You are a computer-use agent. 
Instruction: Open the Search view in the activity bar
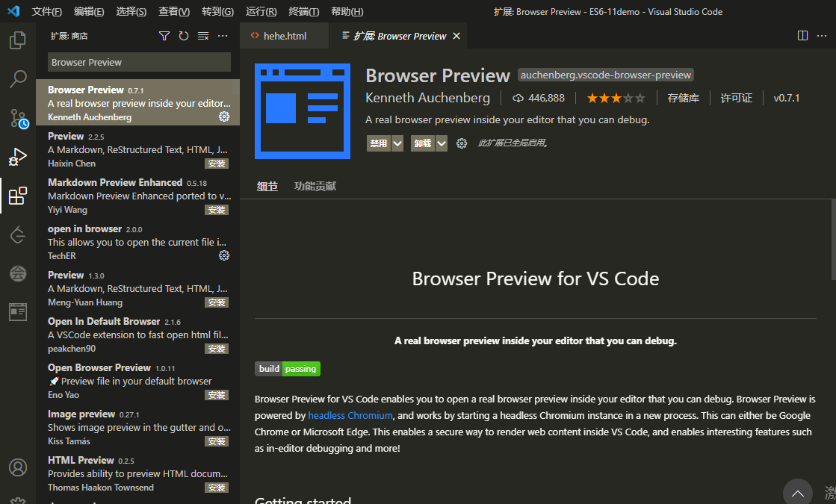[17, 78]
